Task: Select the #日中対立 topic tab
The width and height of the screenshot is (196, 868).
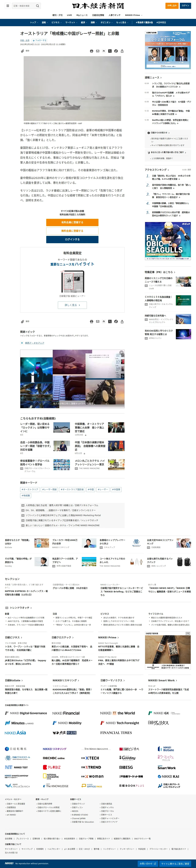Action: click(161, 23)
